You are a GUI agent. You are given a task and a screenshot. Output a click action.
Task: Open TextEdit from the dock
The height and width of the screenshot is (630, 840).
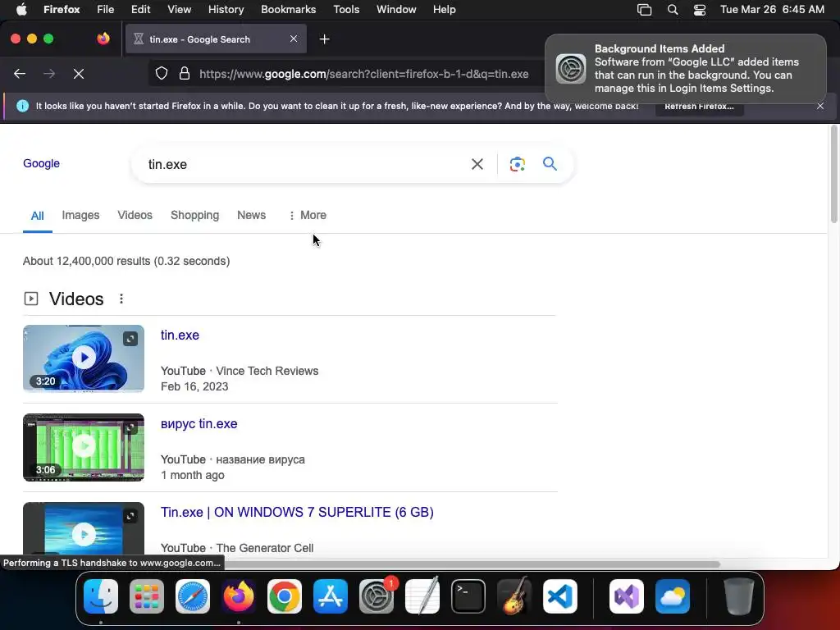point(422,596)
